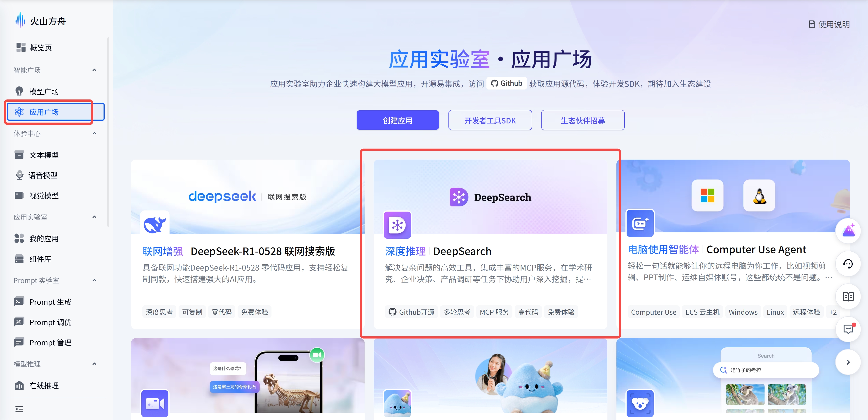Click the floating purple AI assistant icon
Viewport: 868px width, 420px height.
[x=848, y=231]
